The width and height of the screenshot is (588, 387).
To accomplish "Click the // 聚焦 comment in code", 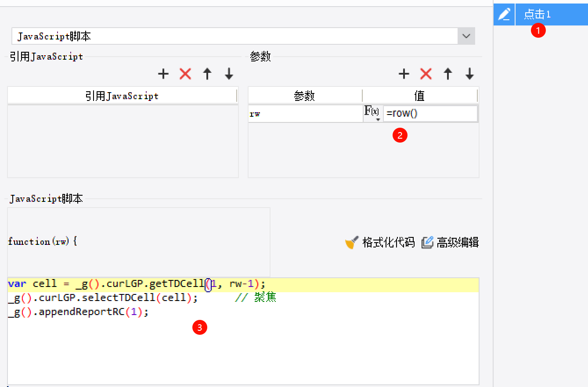I will pos(256,298).
